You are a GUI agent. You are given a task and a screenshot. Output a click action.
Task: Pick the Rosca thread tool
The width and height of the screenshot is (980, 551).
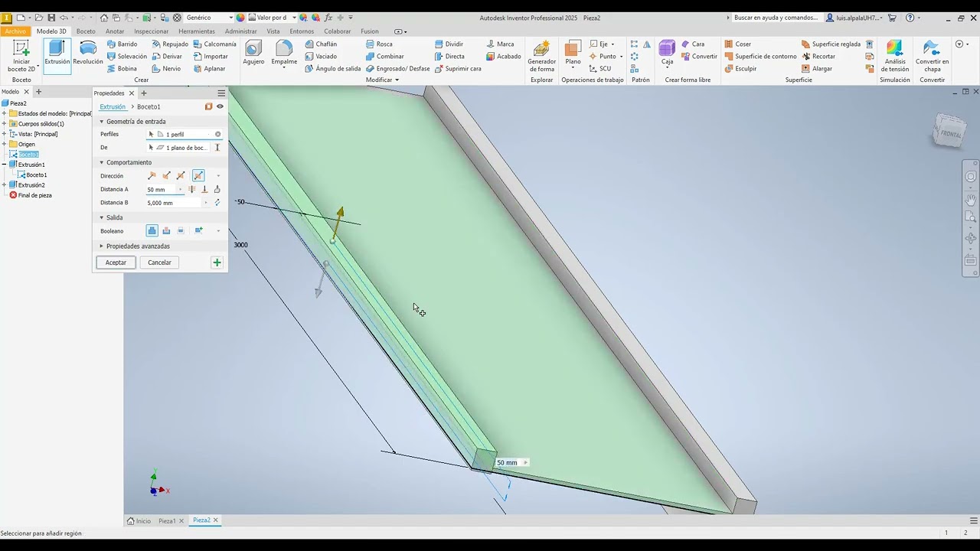(379, 44)
